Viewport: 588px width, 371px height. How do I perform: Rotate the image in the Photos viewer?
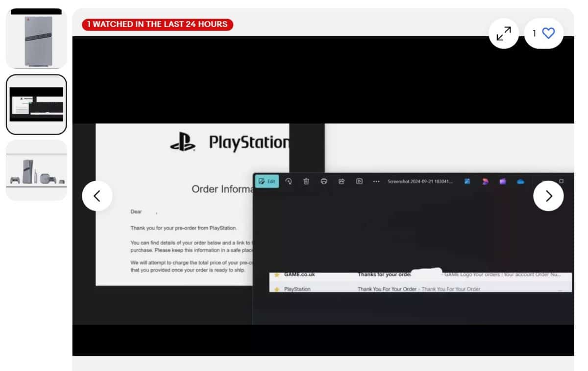tap(289, 181)
